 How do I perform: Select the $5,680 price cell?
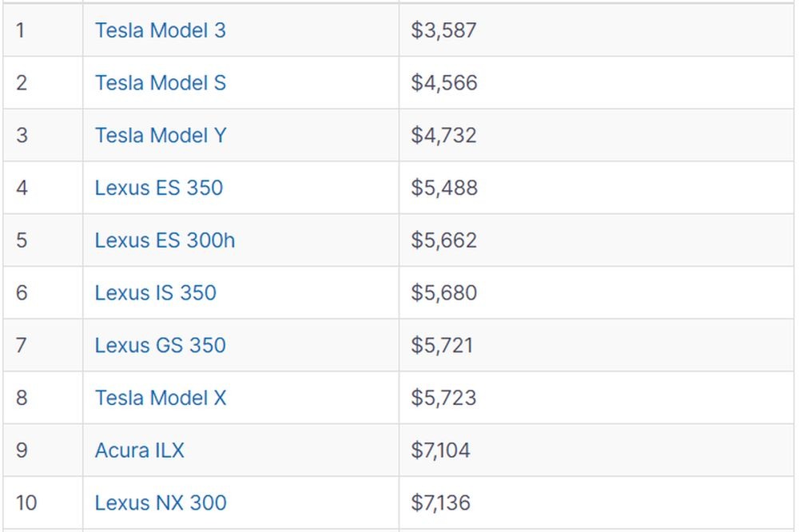pyautogui.click(x=596, y=293)
